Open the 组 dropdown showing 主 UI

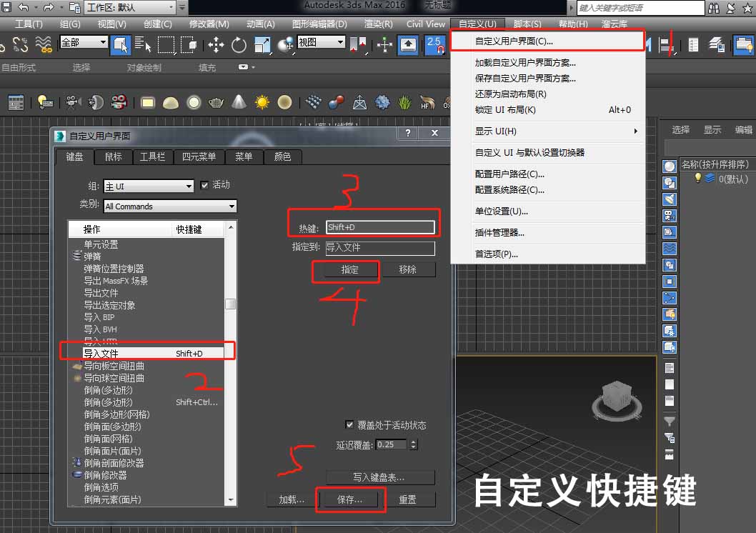[x=149, y=186]
